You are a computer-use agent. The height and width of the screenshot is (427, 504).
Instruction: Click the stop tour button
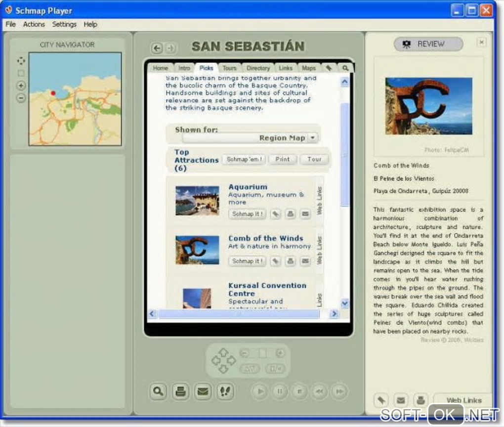(x=299, y=391)
